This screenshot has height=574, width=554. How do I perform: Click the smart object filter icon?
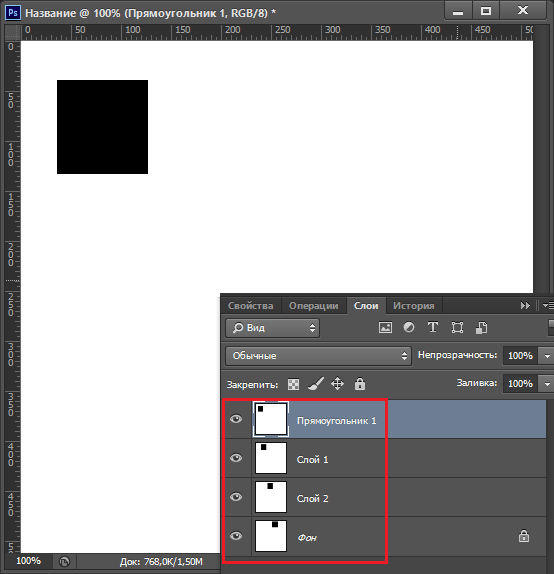pos(482,327)
